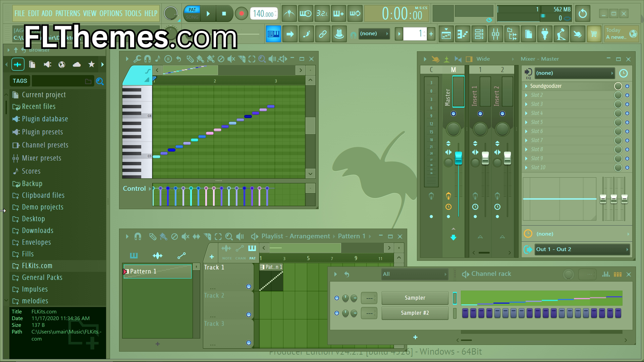Click the Insert 1 volume fader

point(485,158)
